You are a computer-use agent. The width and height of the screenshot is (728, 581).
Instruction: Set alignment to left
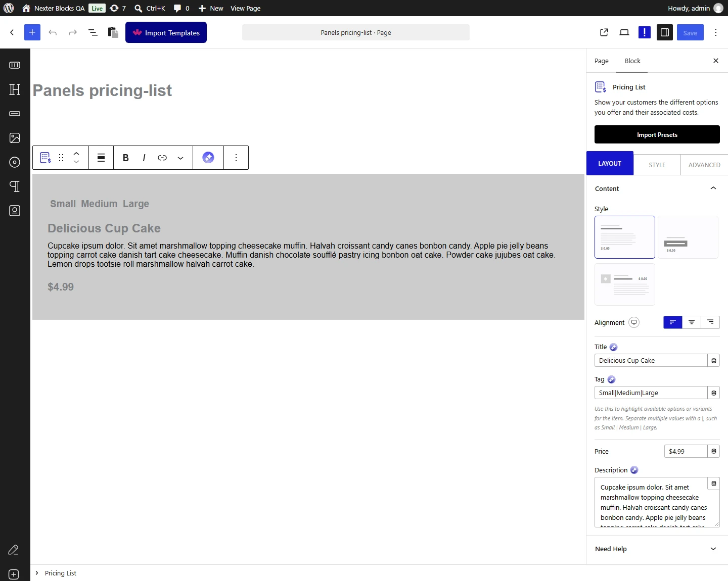click(x=673, y=322)
